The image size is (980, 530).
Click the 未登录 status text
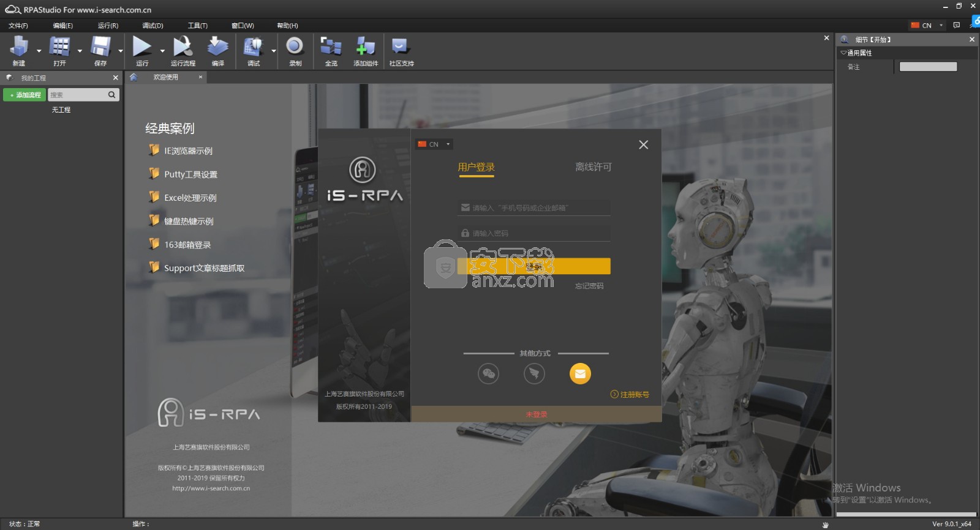point(536,414)
